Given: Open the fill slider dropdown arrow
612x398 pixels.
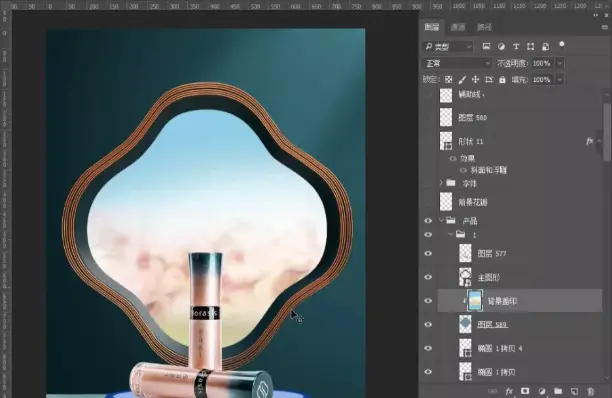Looking at the screenshot, I should [559, 80].
